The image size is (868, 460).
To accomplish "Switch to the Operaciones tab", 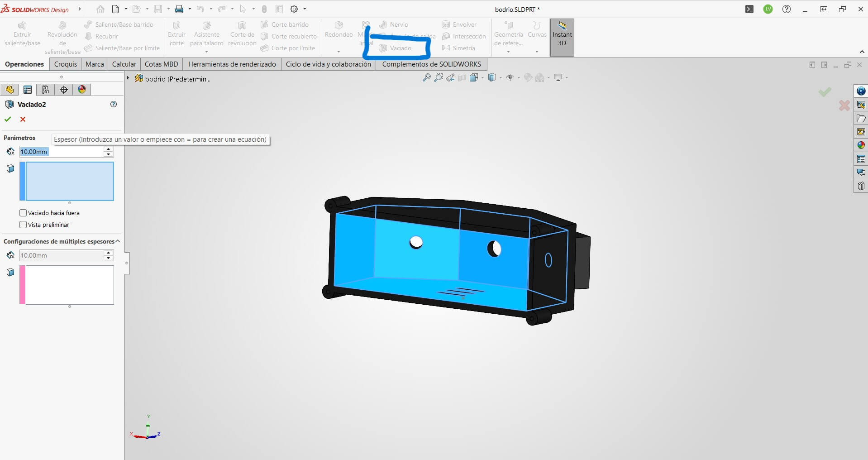I will (x=24, y=64).
